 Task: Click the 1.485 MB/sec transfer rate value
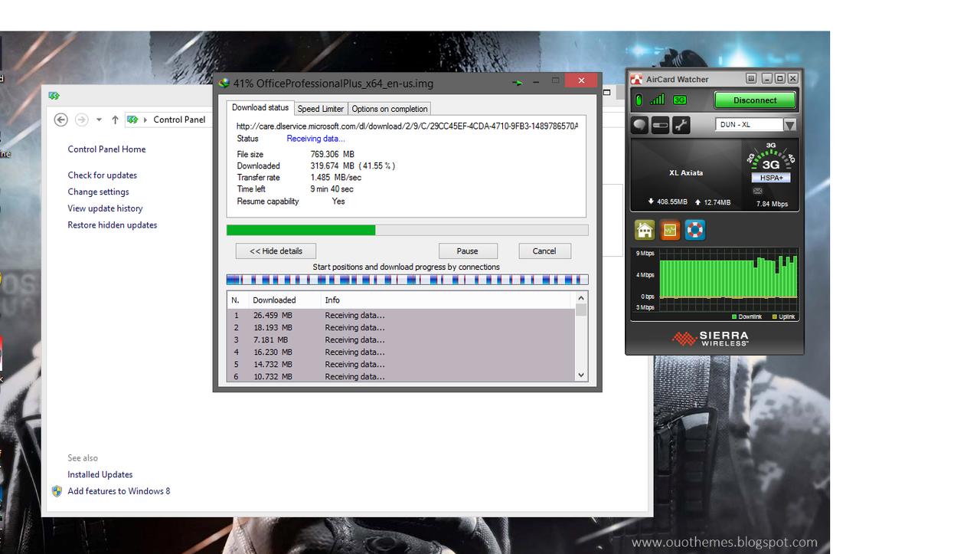coord(335,177)
